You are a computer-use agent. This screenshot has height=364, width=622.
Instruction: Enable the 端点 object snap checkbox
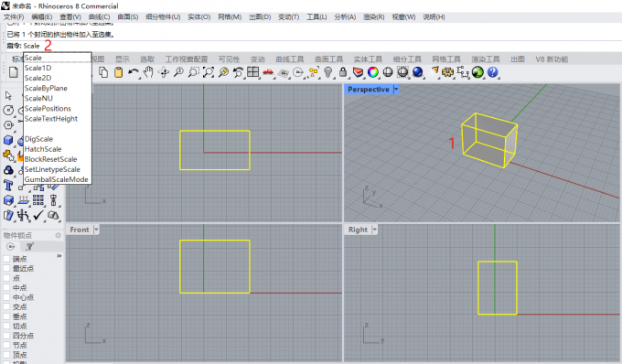[6, 259]
